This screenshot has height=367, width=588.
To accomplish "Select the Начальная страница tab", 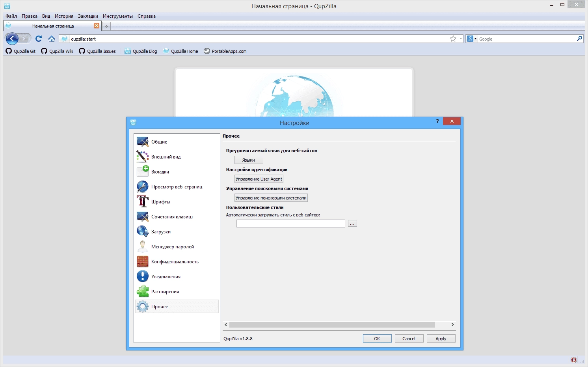I will point(52,26).
